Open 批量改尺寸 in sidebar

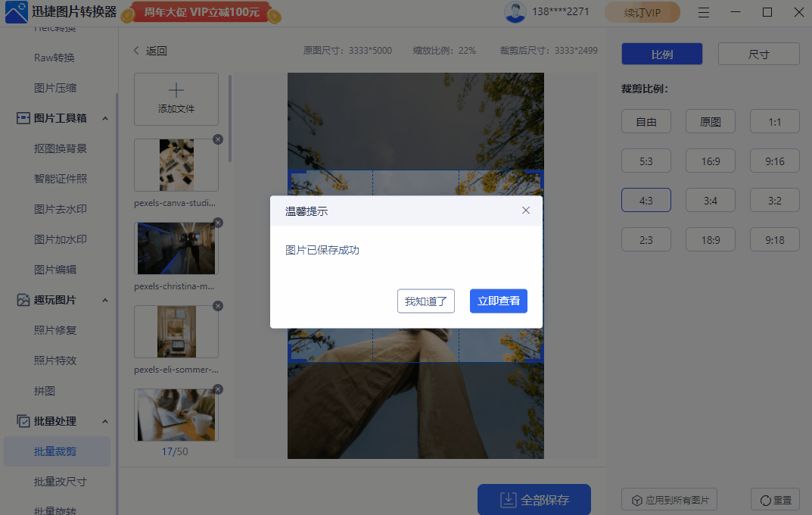click(60, 482)
